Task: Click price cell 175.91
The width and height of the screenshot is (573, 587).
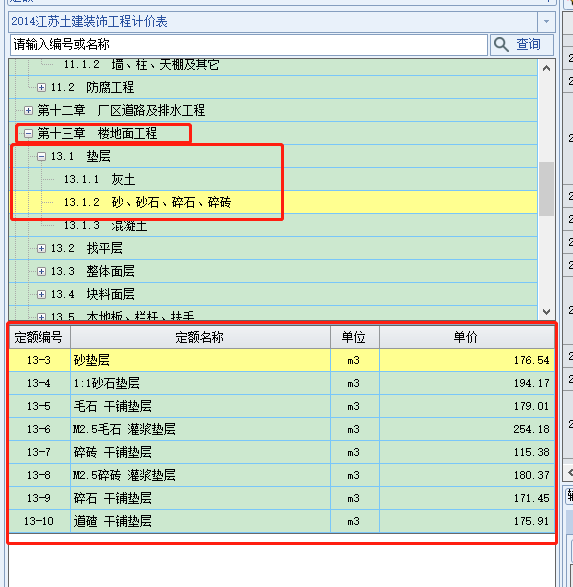Action: coord(467,521)
